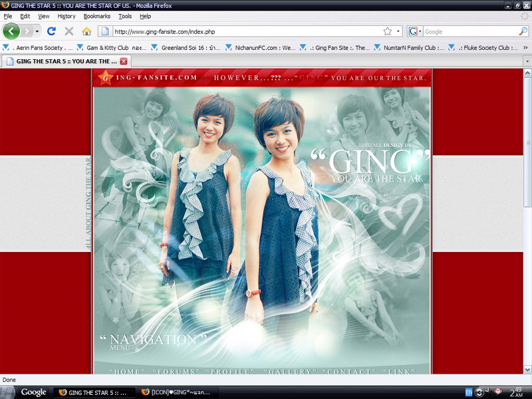Click the Google deskbar on taskbar

click(34, 392)
